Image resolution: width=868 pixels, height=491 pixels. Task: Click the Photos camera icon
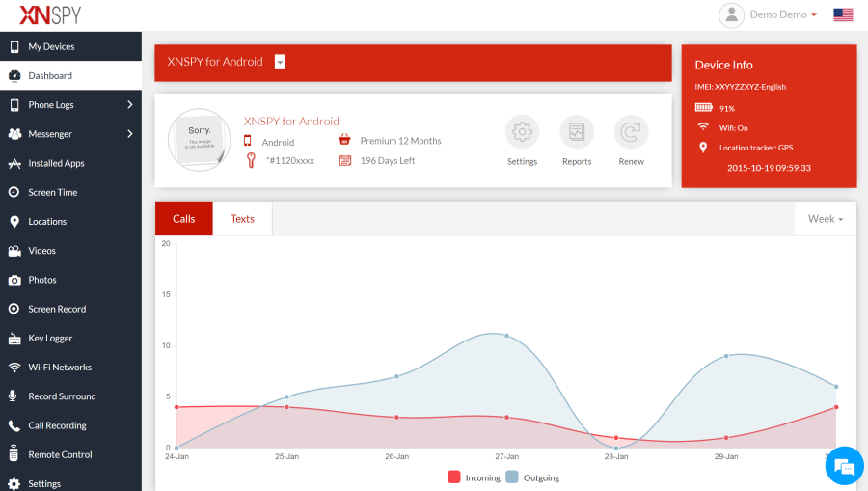14,280
